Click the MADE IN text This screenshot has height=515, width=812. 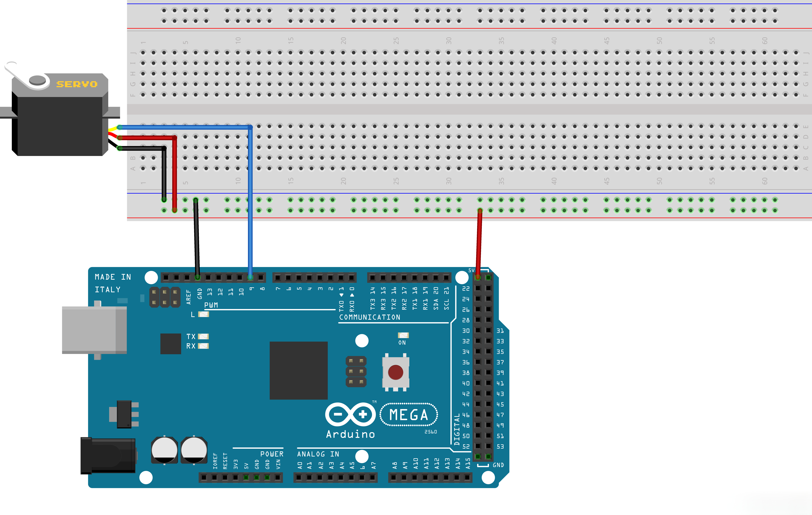(113, 277)
